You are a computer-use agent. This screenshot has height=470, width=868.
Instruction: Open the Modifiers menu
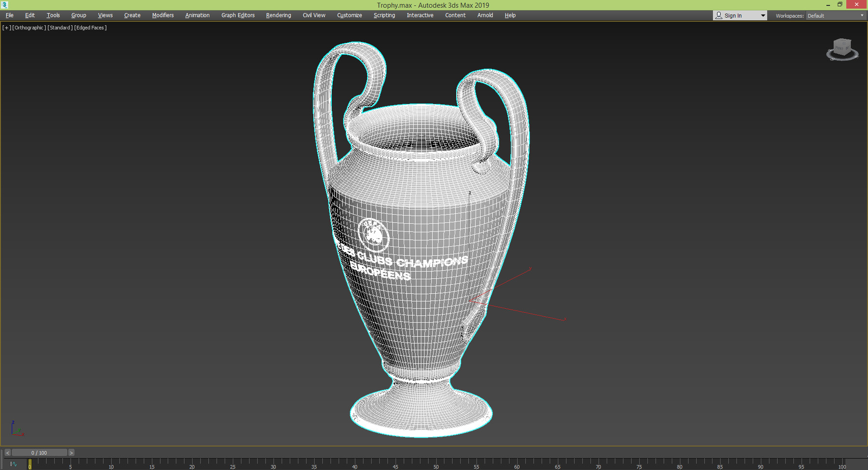tap(163, 15)
